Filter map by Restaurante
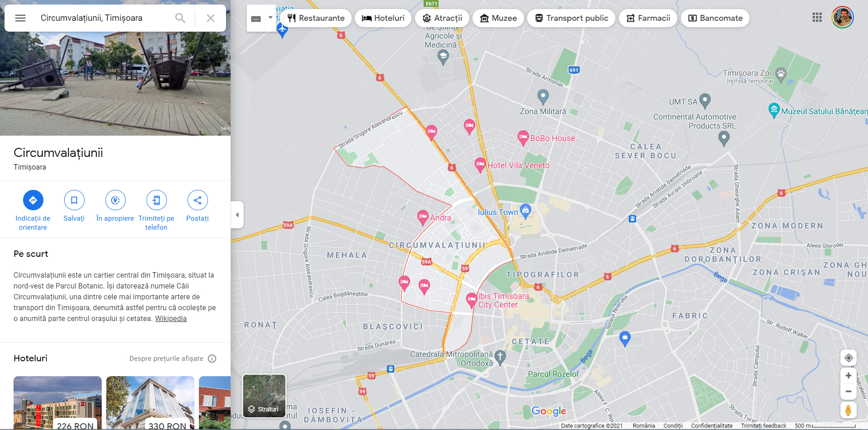The height and width of the screenshot is (430, 868). [316, 18]
